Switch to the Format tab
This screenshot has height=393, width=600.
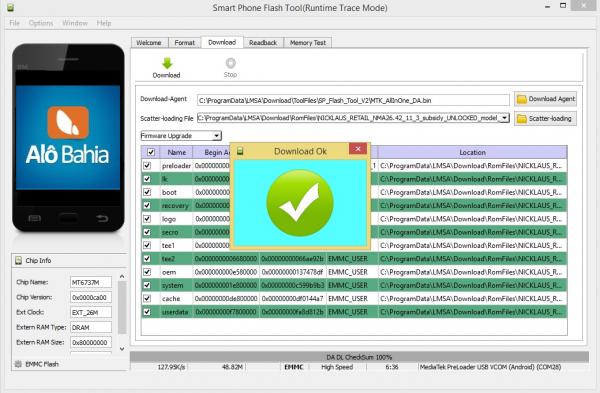(184, 43)
